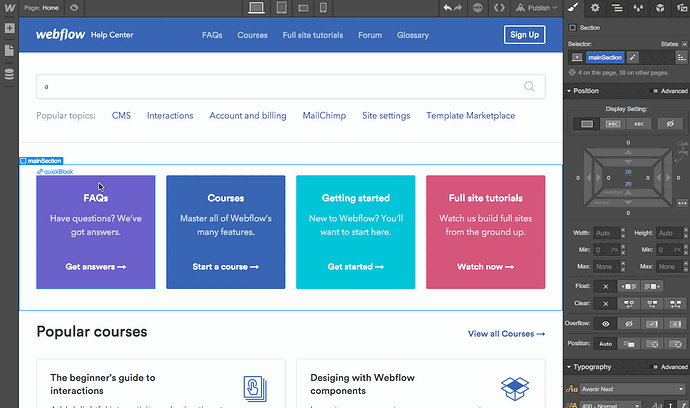This screenshot has width=690, height=408.
Task: Open the Add elements panel
Action: coord(9,28)
